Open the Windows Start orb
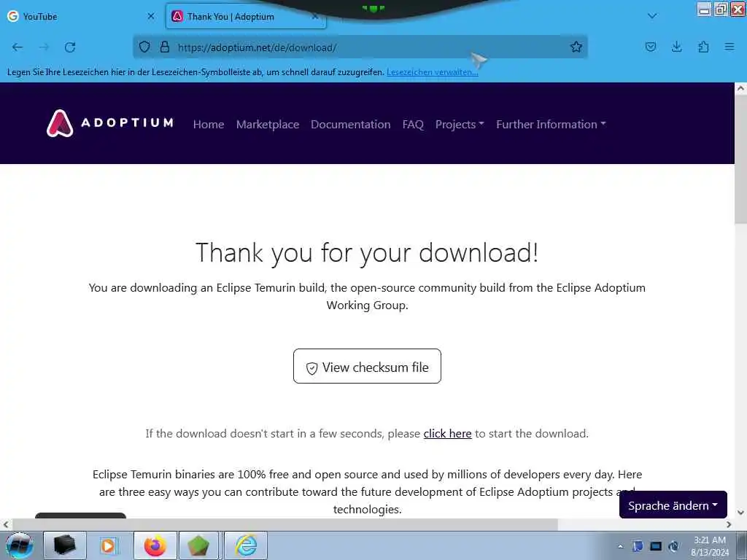The image size is (747, 560). click(20, 545)
